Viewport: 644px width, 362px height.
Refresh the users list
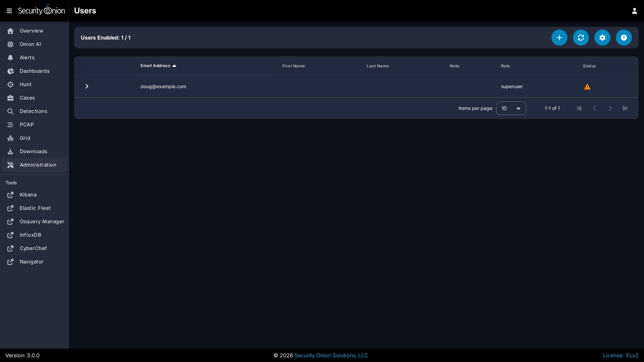(x=581, y=38)
